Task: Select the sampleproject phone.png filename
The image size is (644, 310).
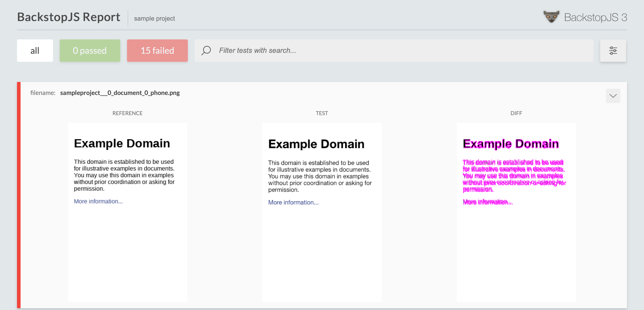Action: tap(120, 93)
